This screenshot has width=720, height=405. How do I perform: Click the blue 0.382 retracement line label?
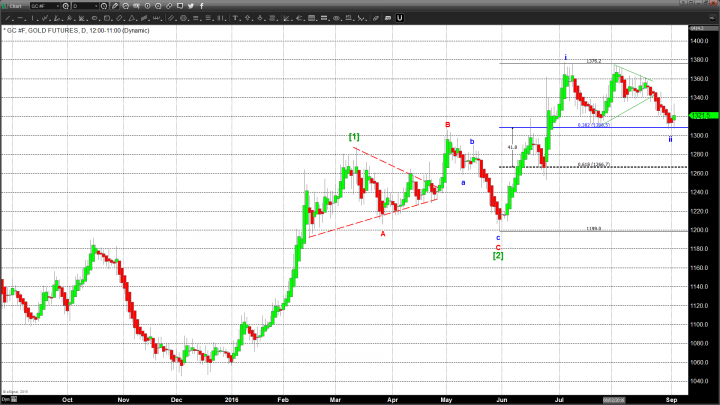tap(594, 125)
